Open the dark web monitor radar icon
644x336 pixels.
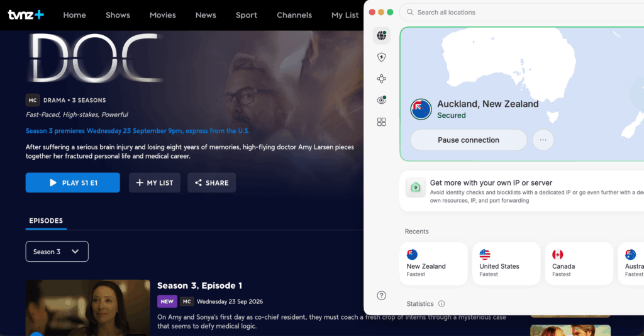[x=382, y=100]
